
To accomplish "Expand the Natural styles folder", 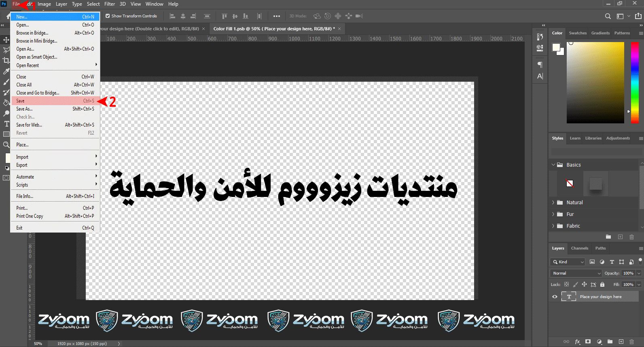I will point(553,203).
